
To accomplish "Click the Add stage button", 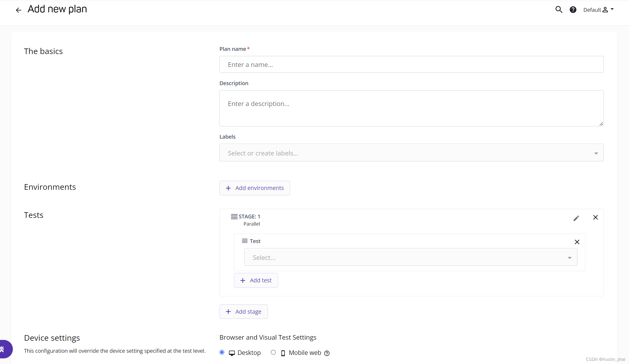I will coord(244,312).
